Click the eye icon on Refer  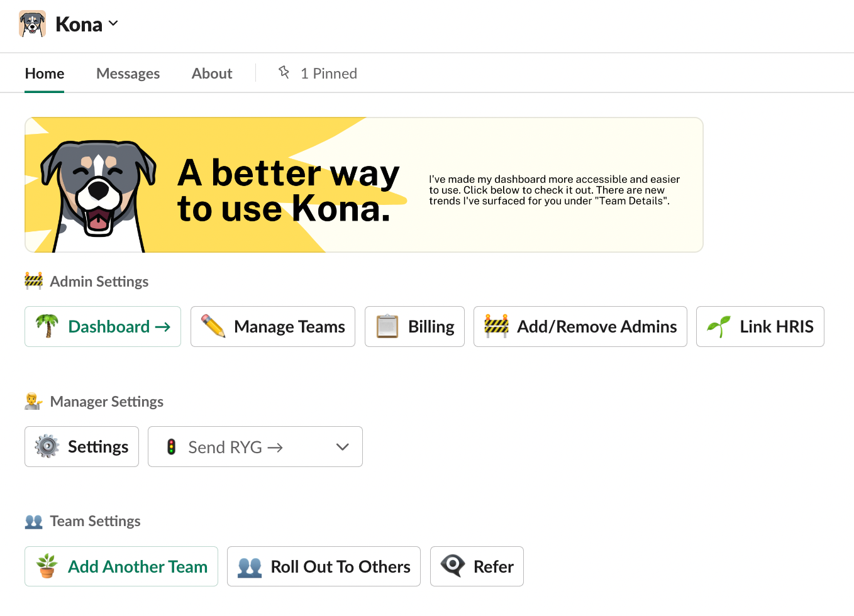(x=453, y=566)
